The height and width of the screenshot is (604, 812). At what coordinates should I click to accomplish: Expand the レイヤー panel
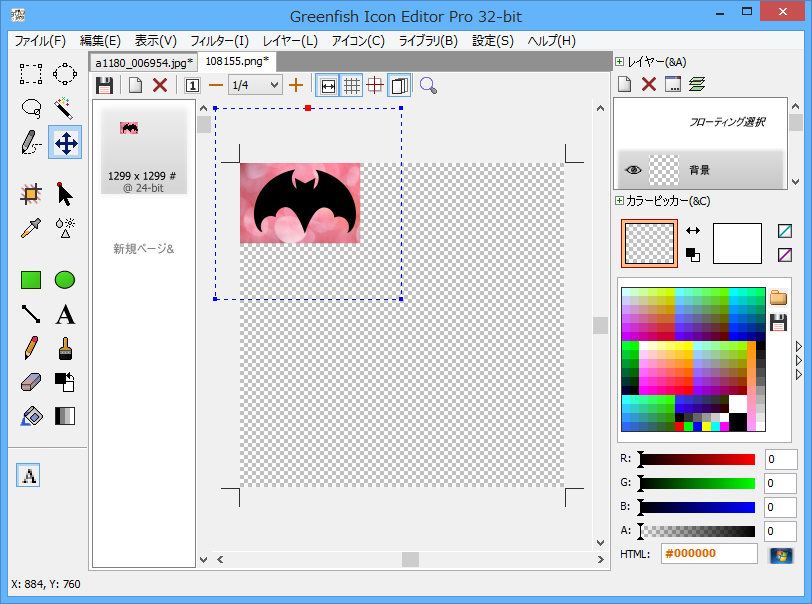[620, 62]
